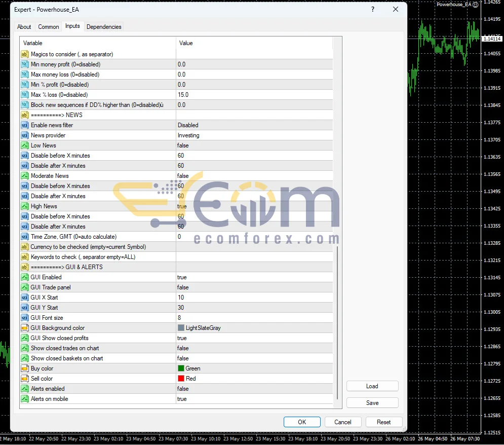504x445 pixels.
Task: Click icon beside GUI Trade panel row
Action: click(24, 287)
